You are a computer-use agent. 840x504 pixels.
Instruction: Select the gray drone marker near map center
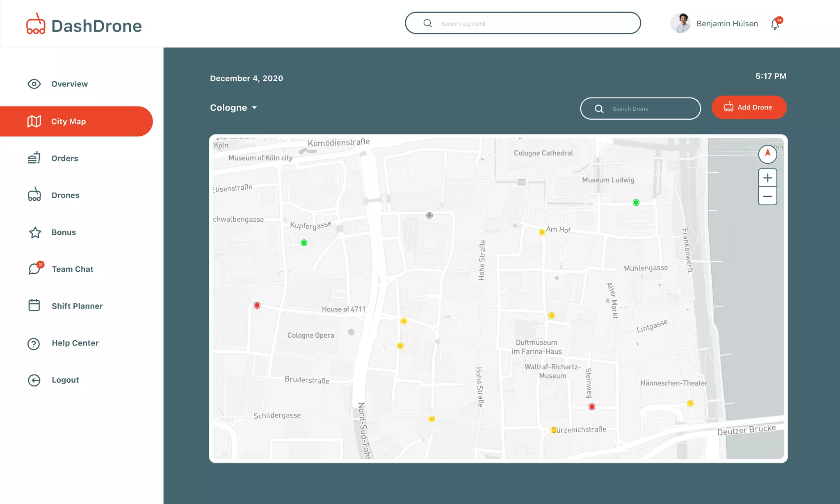(x=429, y=215)
